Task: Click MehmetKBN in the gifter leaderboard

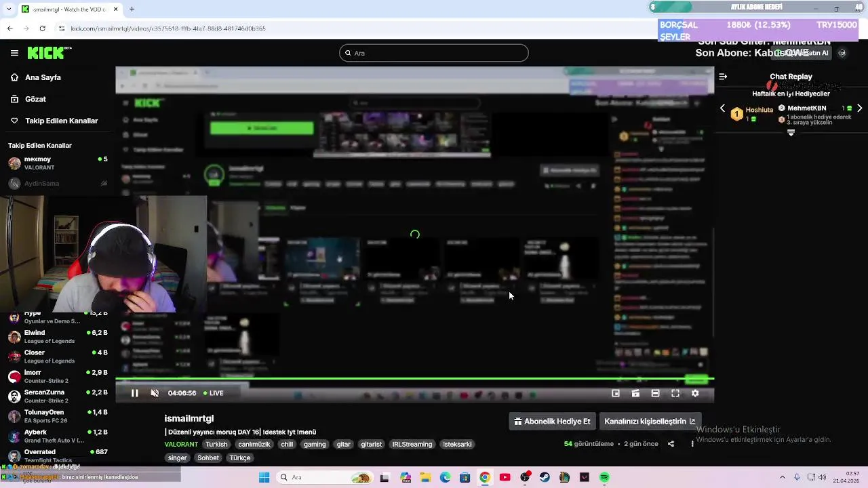Action: [806, 108]
